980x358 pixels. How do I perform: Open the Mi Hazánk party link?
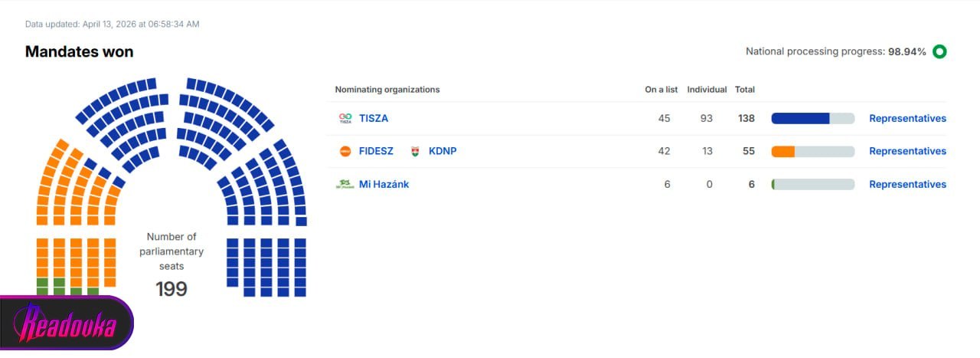coord(384,185)
